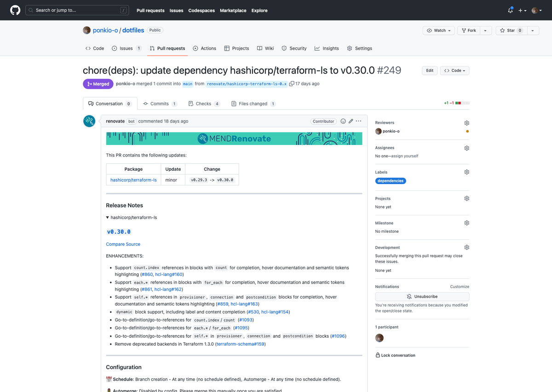Unsubscribe from notifications
This screenshot has width=552, height=392.
[x=422, y=297]
